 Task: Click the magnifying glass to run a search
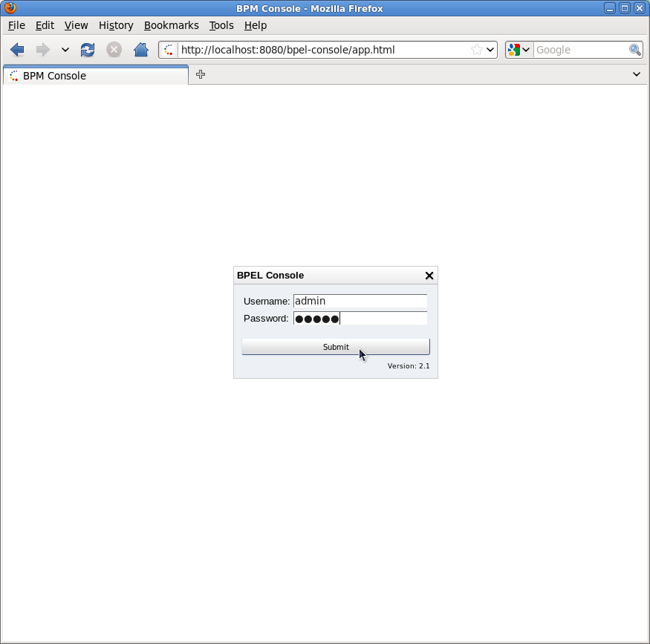coord(635,50)
